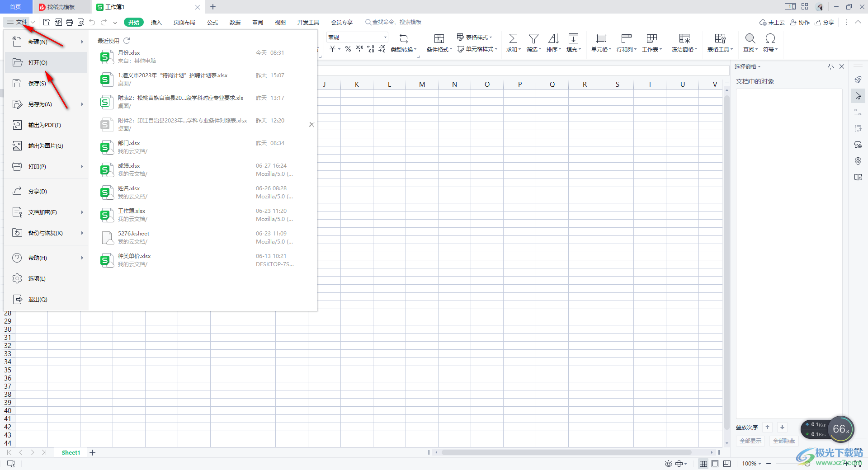Click the save icon in quick access toolbar
The height and width of the screenshot is (470, 868).
(x=47, y=22)
